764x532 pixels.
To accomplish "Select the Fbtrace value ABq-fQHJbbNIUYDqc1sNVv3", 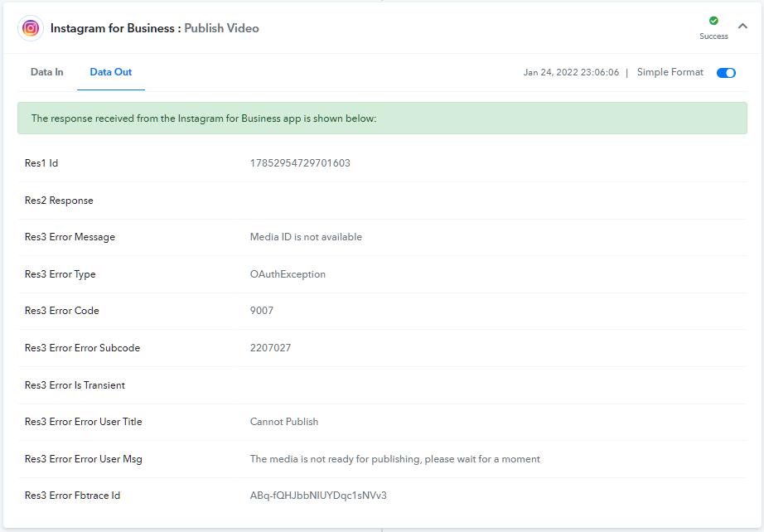I will click(318, 496).
